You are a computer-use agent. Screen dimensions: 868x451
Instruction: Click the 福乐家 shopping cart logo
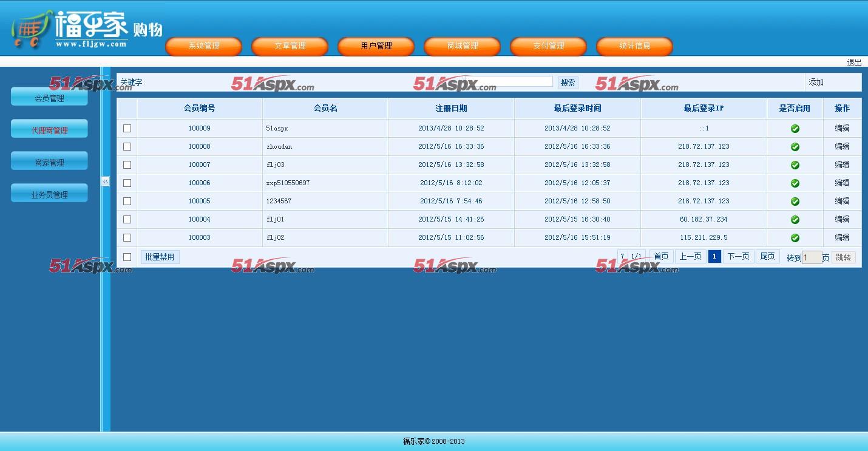(86, 29)
